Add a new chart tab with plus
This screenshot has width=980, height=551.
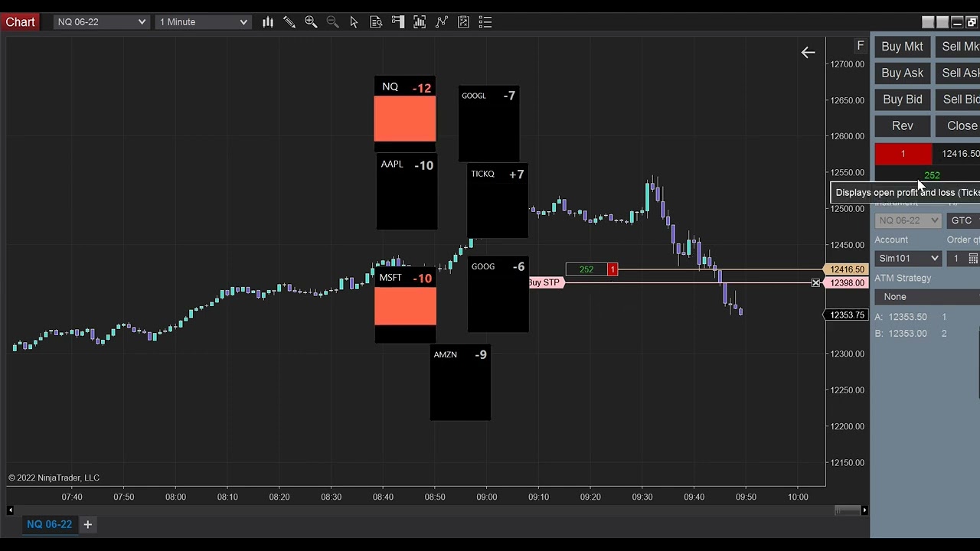tap(87, 524)
